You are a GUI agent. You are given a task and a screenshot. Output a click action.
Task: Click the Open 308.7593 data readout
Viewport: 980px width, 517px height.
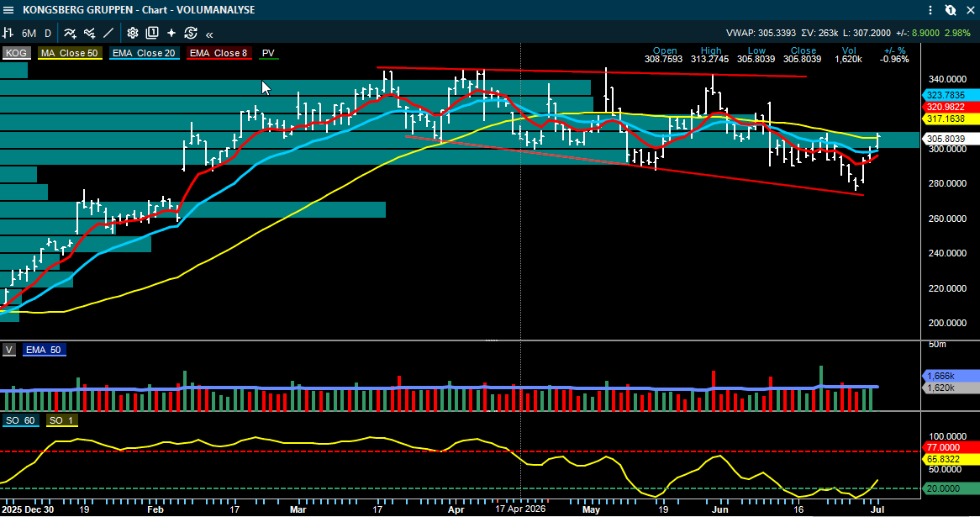tap(665, 55)
